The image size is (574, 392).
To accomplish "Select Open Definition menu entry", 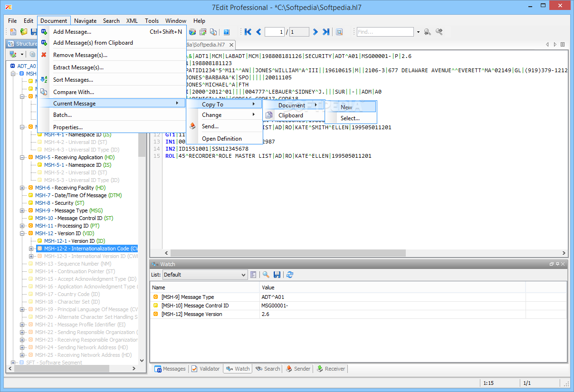I will (x=224, y=139).
